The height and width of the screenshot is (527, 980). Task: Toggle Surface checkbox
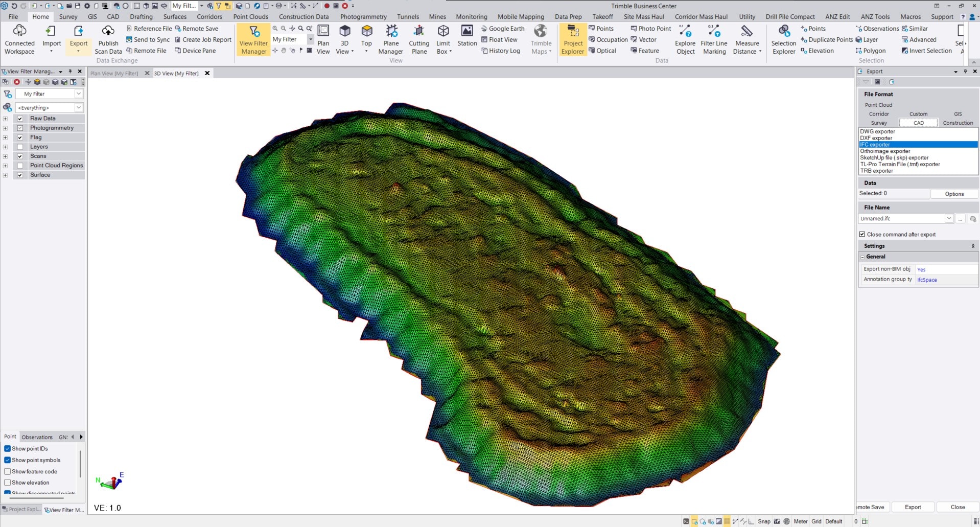(20, 175)
